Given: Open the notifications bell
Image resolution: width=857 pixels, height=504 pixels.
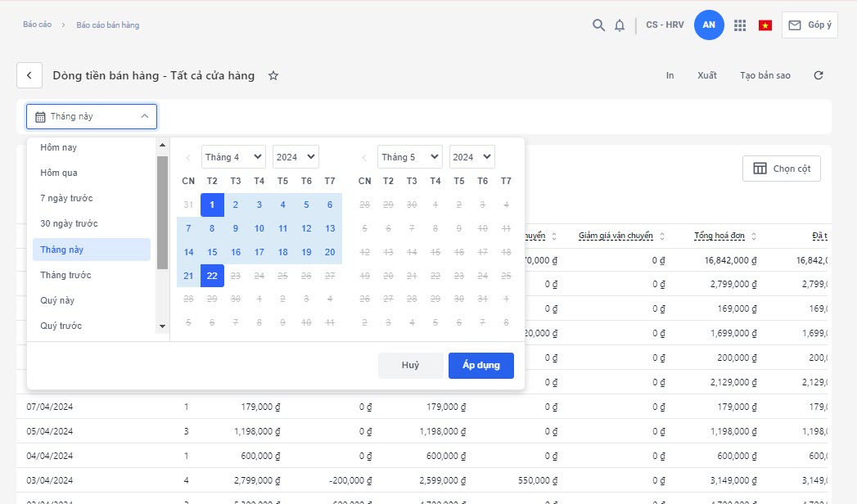Looking at the screenshot, I should pos(620,25).
